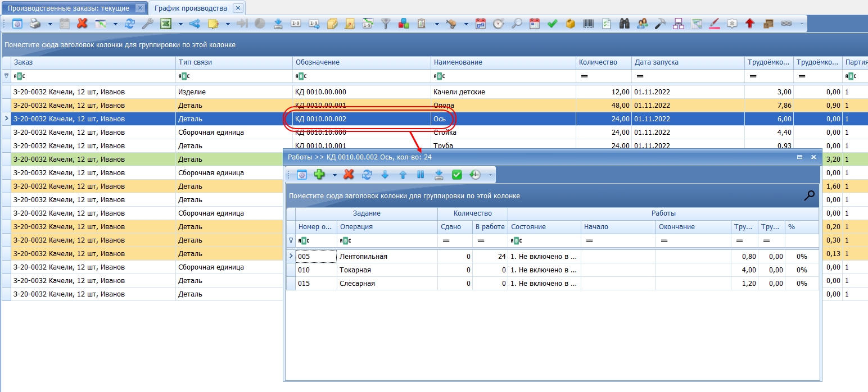The width and height of the screenshot is (868, 392).
Task: Click the funnel filter icon
Action: tap(386, 24)
